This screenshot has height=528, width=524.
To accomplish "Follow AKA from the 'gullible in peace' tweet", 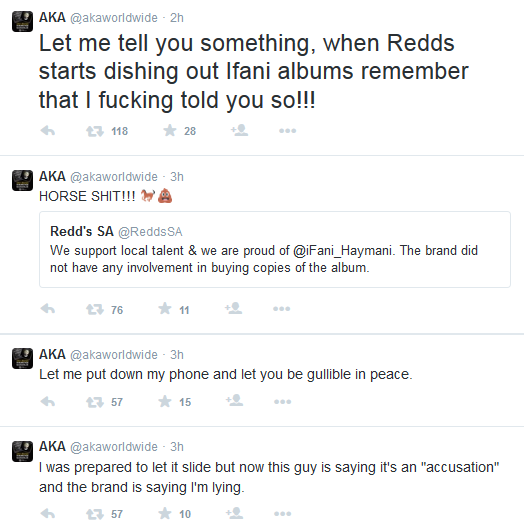I will pos(234,401).
